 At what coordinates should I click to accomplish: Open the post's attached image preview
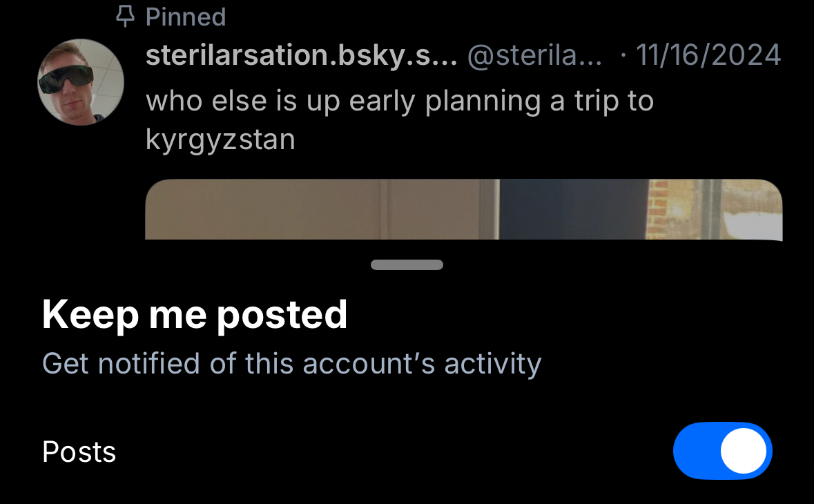click(463, 209)
